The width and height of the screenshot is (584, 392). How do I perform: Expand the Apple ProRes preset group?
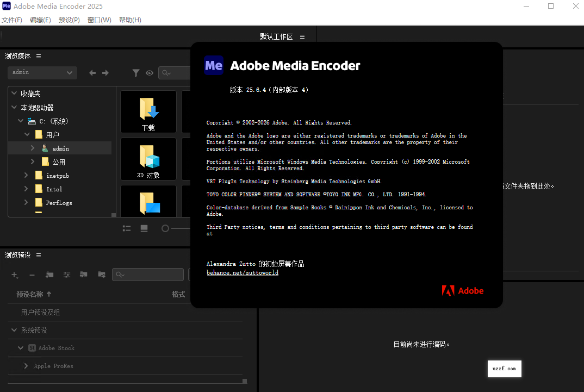click(x=25, y=366)
